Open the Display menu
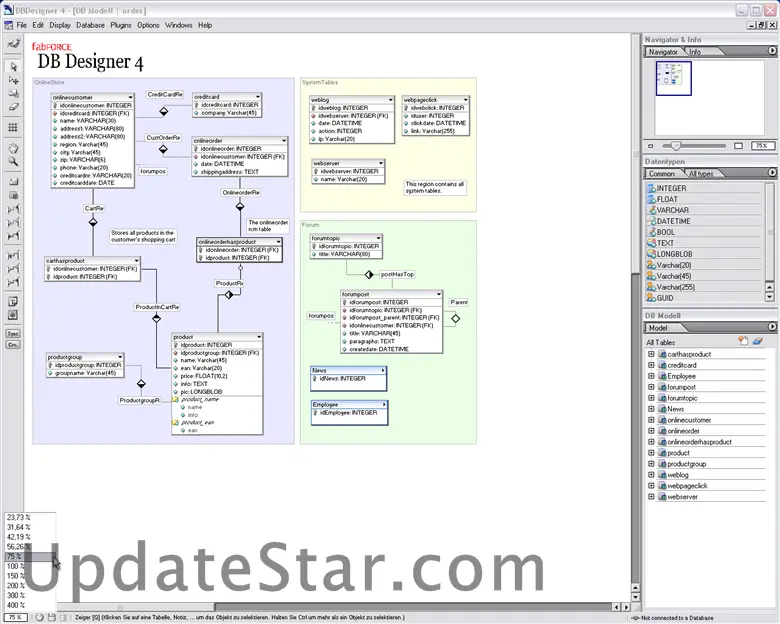Screen dimensions: 780x624 coord(60,25)
